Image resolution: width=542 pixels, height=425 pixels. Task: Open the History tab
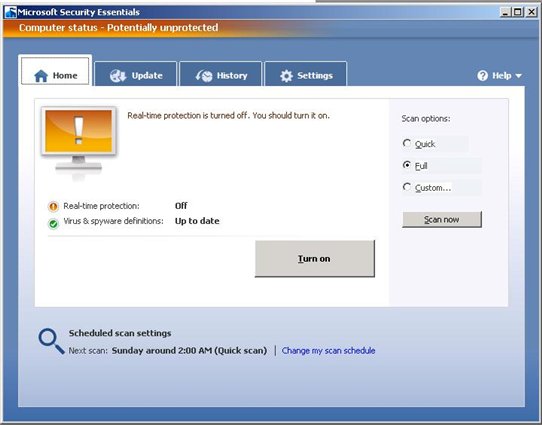221,74
